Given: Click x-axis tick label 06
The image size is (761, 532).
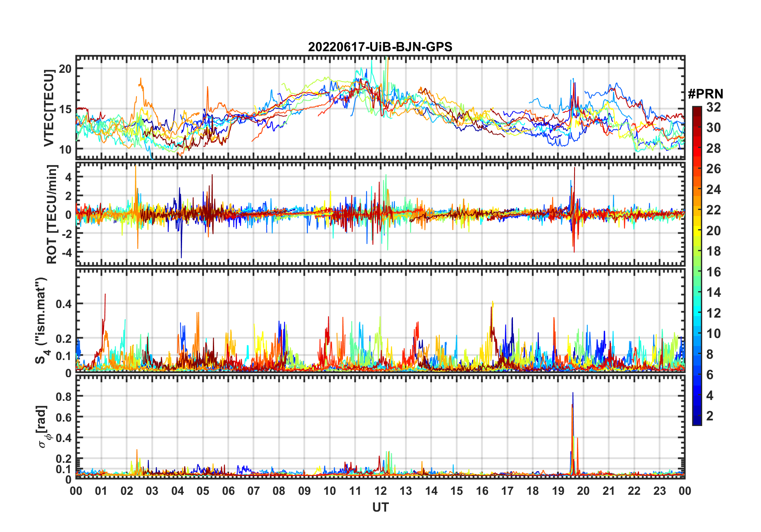Looking at the screenshot, I should click(228, 491).
